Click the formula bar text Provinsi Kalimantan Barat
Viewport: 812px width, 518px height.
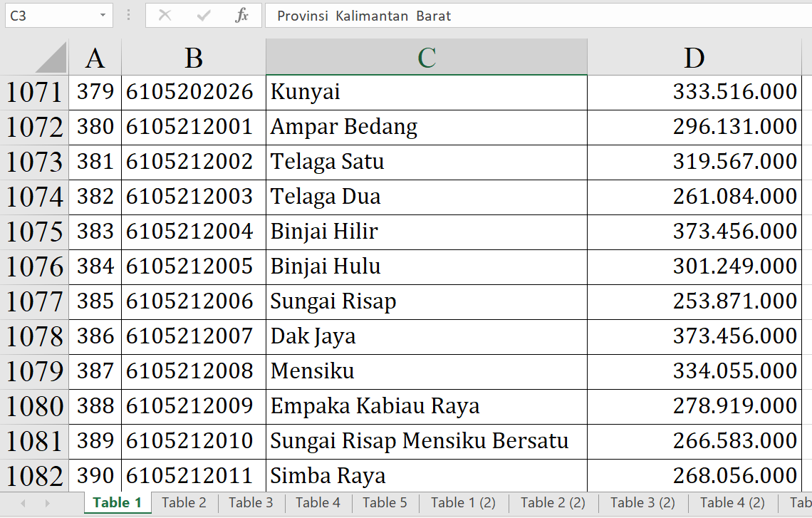tap(364, 16)
